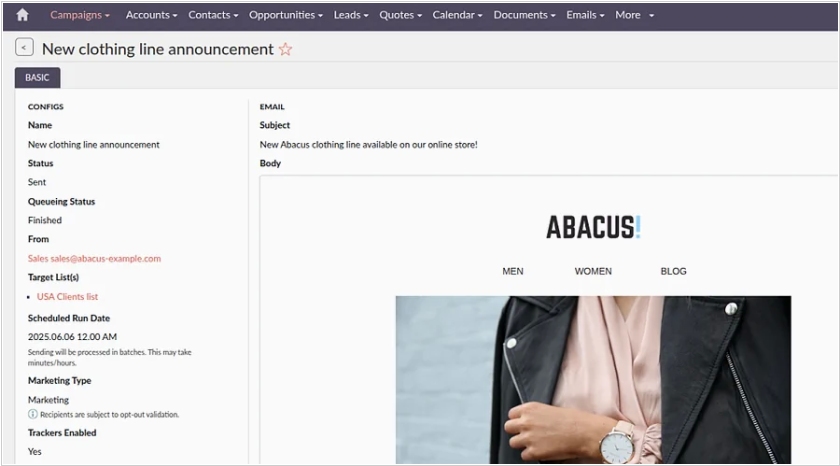Open the Campaigns dropdown menu
This screenshot has height=466, width=840.
[x=80, y=15]
